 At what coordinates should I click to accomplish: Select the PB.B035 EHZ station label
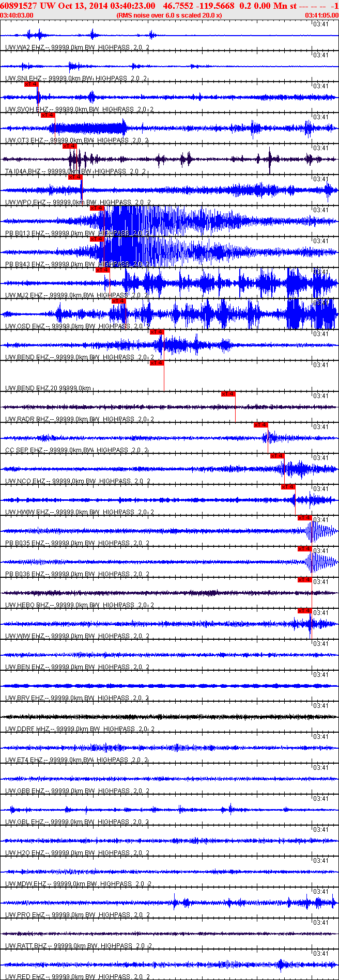[78, 543]
